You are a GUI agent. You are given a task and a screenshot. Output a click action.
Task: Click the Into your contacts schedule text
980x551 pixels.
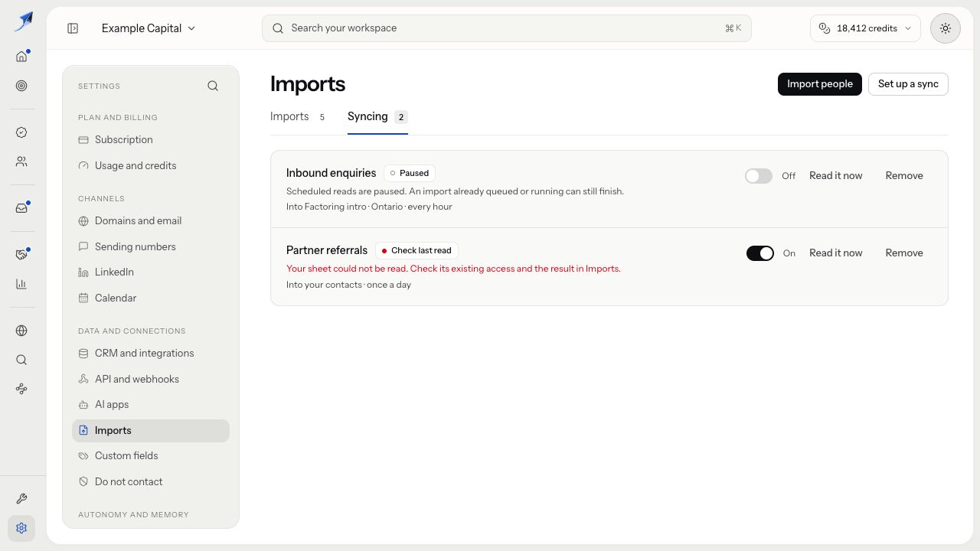coord(348,285)
